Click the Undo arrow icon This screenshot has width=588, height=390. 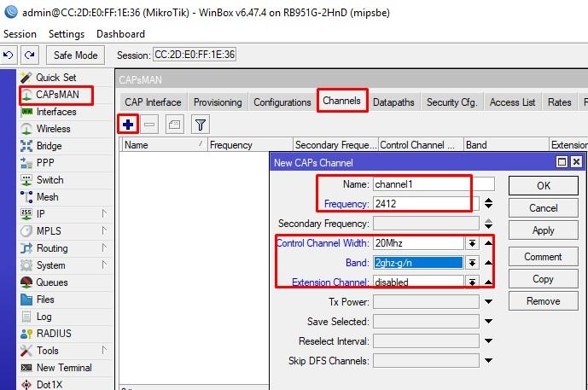(8, 55)
